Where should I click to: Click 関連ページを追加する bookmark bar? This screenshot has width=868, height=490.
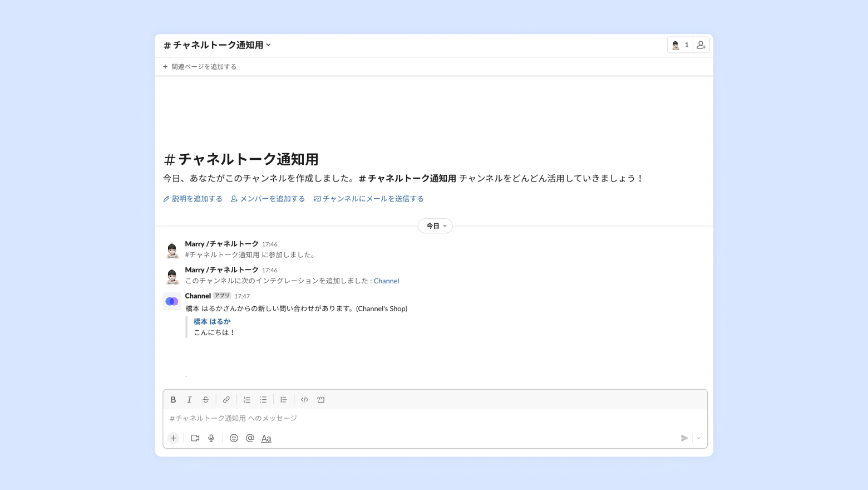[x=200, y=67]
